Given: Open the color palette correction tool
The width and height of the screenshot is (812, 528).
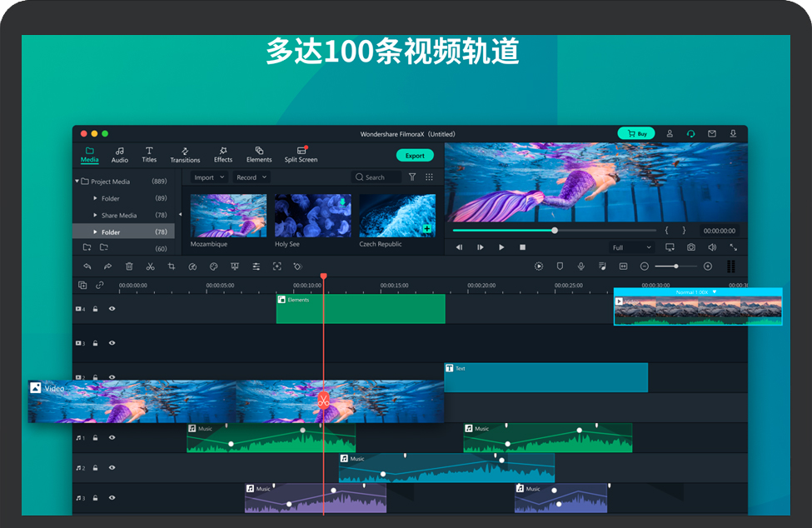Looking at the screenshot, I should (x=213, y=266).
